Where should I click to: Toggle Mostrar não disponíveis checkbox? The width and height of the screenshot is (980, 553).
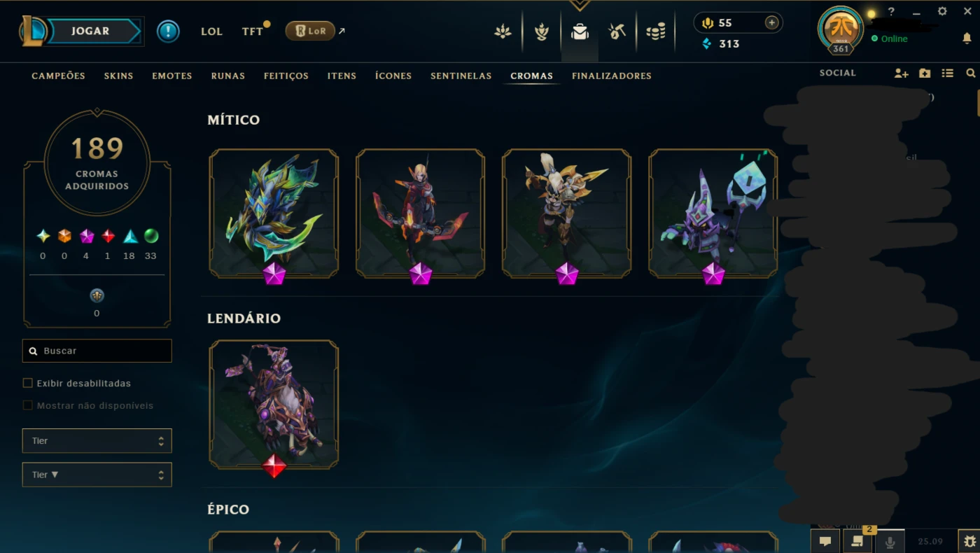[x=28, y=405]
